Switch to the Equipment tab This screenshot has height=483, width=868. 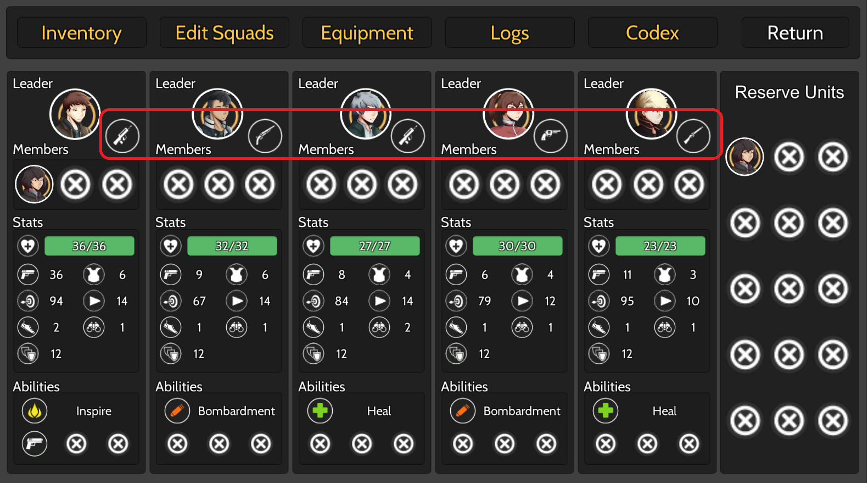pyautogui.click(x=367, y=33)
